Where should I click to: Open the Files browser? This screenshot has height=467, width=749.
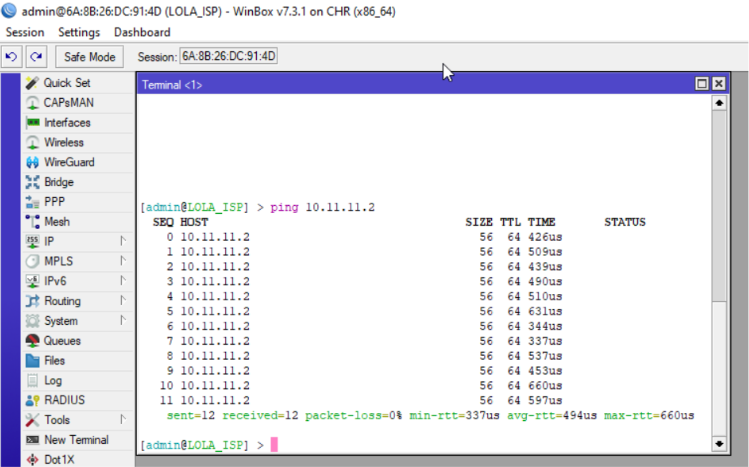point(54,360)
